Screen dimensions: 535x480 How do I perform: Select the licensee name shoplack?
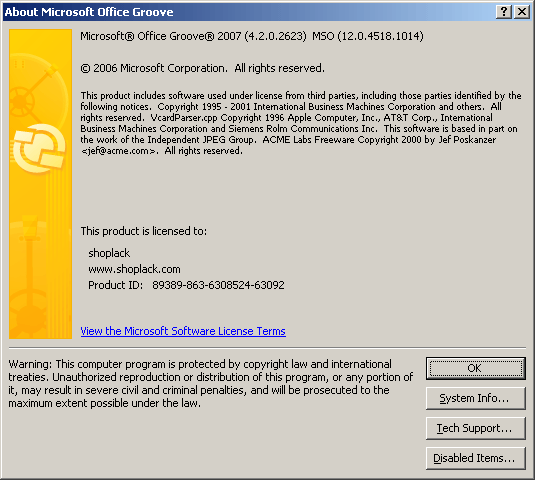point(109,253)
